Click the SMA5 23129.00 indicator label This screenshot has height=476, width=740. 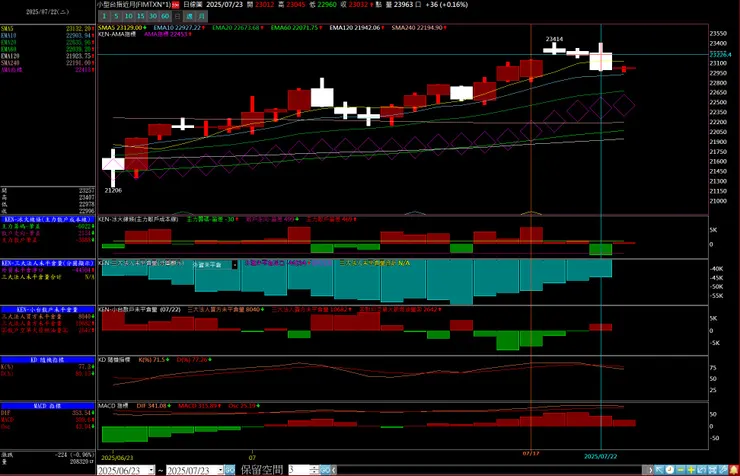coord(120,28)
